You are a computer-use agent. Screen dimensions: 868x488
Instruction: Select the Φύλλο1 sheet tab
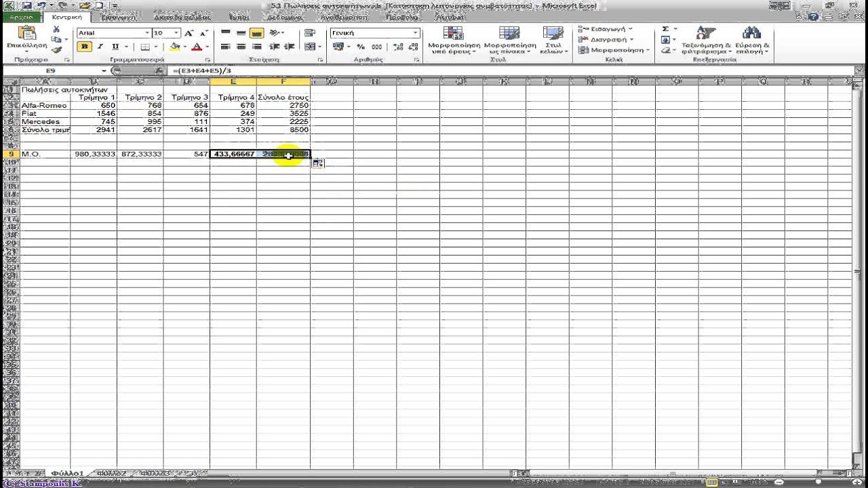[67, 473]
